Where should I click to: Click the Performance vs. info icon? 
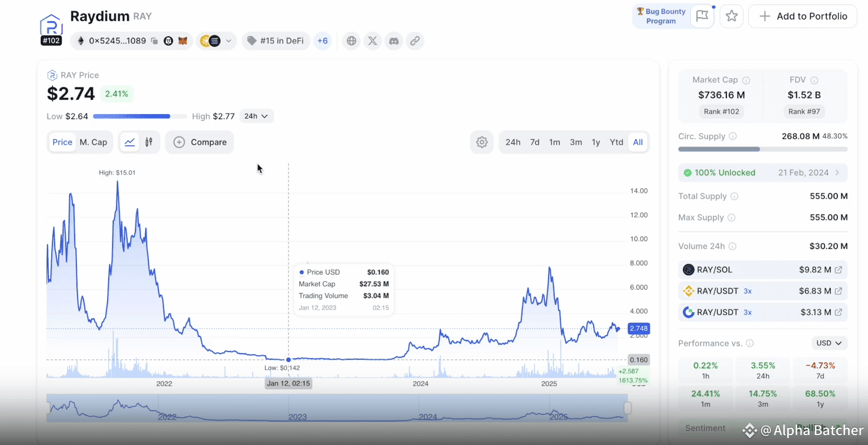click(750, 343)
